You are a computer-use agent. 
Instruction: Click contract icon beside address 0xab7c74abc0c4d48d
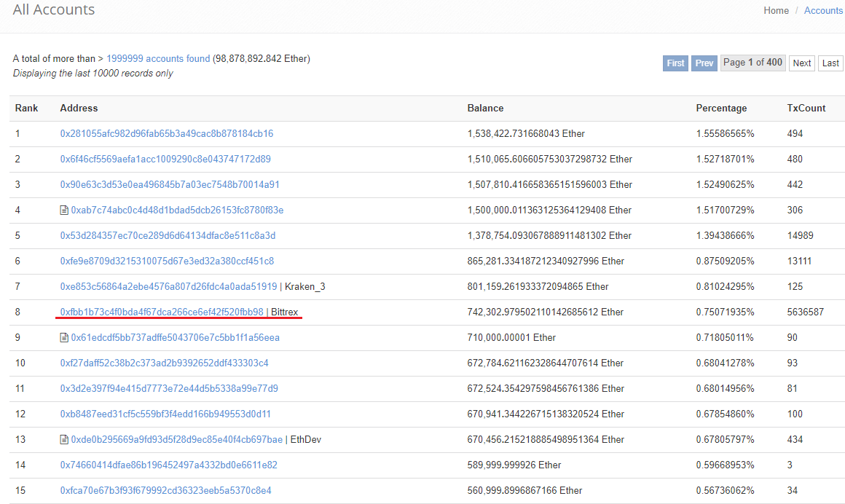(64, 210)
